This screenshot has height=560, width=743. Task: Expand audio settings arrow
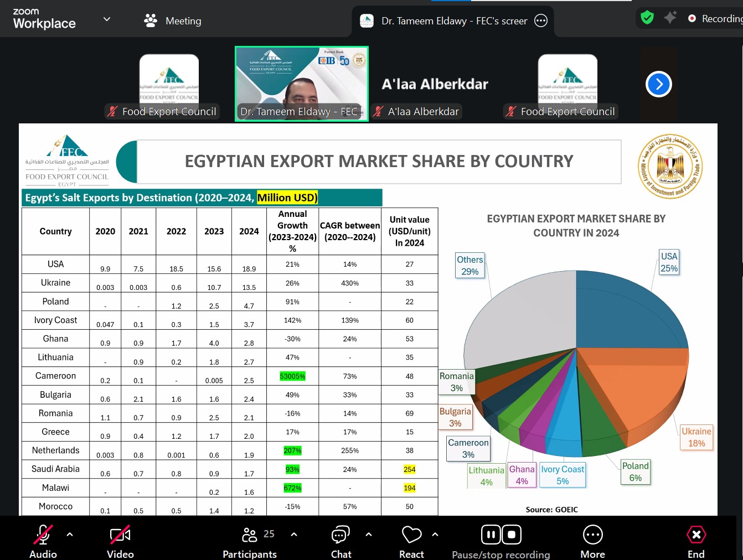pyautogui.click(x=70, y=535)
